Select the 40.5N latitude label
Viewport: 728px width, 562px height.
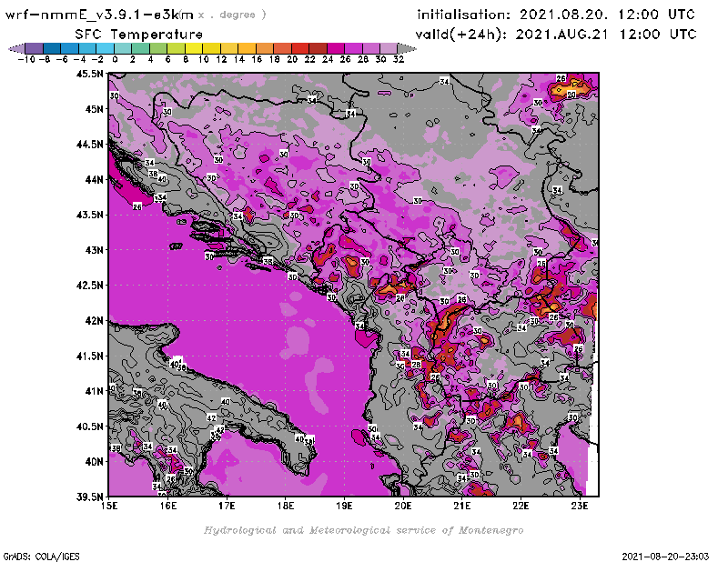click(x=89, y=427)
